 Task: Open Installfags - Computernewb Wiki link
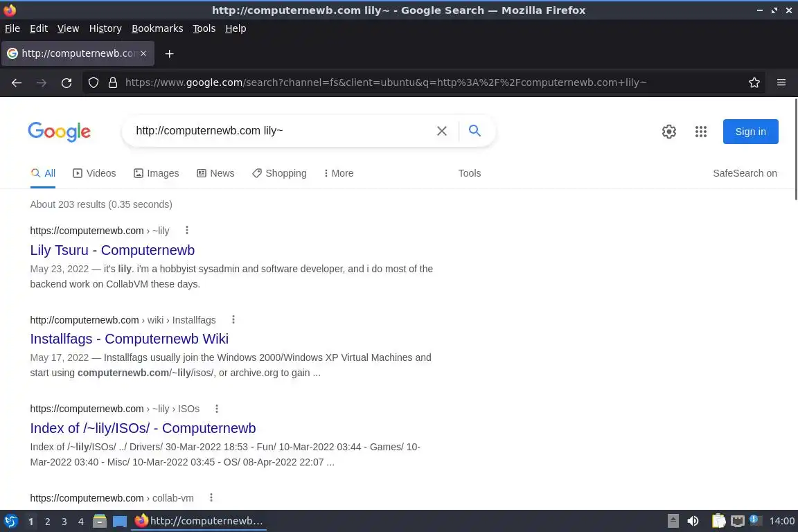[x=130, y=339]
